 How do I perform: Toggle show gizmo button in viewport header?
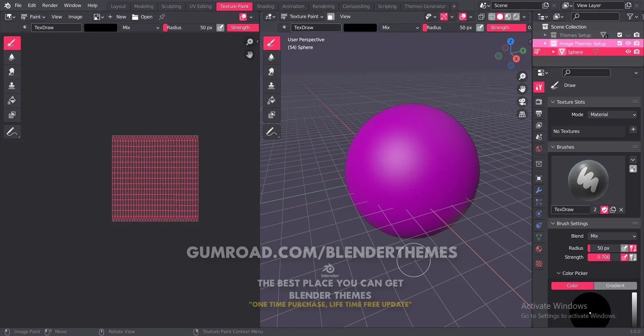point(444,17)
